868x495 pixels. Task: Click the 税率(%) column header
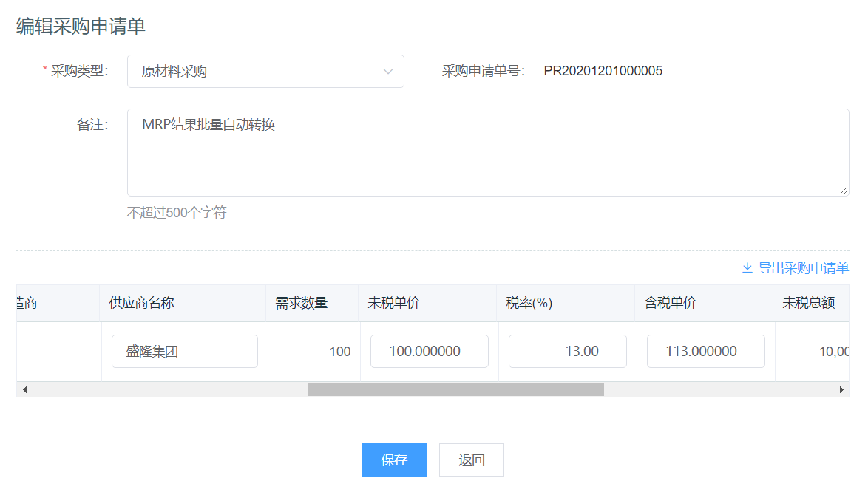coord(529,303)
